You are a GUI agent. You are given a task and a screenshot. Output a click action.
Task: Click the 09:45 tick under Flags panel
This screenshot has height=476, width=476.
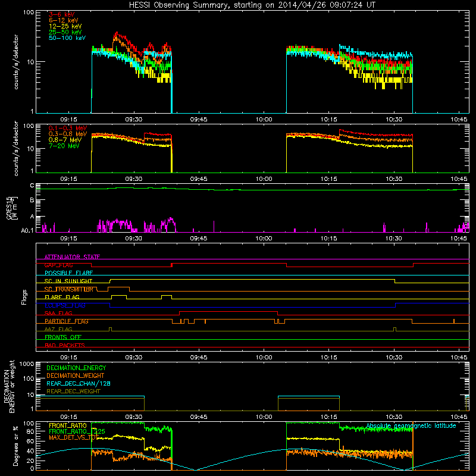pyautogui.click(x=199, y=358)
